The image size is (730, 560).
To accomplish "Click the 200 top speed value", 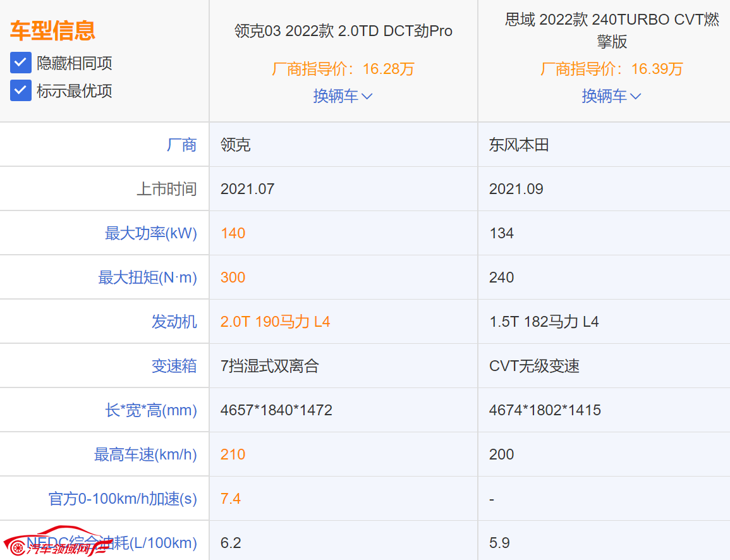I will (x=501, y=454).
